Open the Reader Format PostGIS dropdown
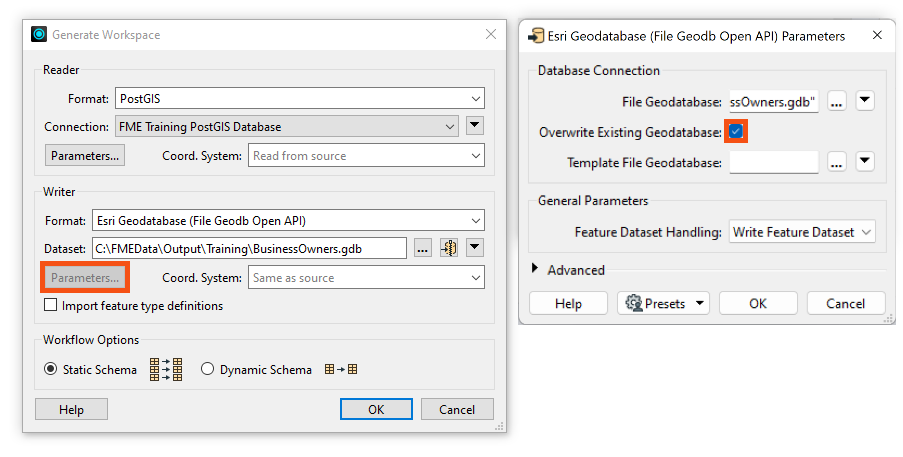This screenshot has height=457, width=903. pos(300,98)
